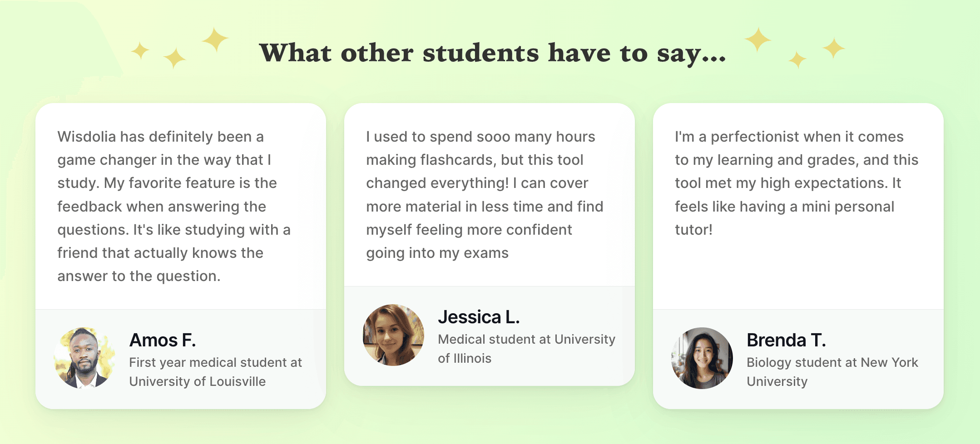Click the rightmost sparkle star icon
The image size is (980, 444).
pyautogui.click(x=834, y=48)
